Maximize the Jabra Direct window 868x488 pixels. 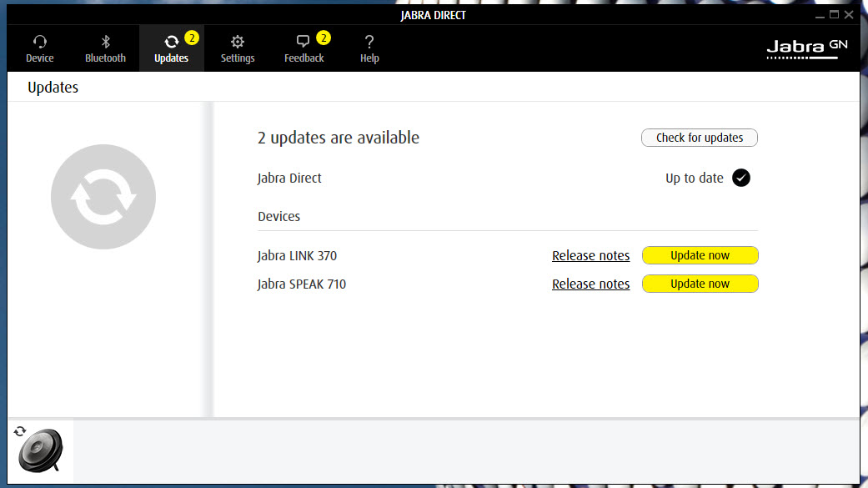(x=835, y=15)
